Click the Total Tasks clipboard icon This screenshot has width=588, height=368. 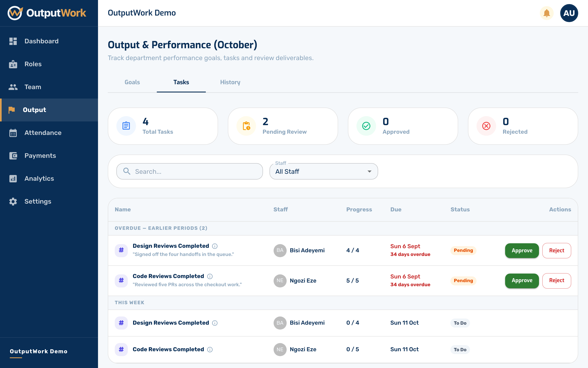(126, 126)
